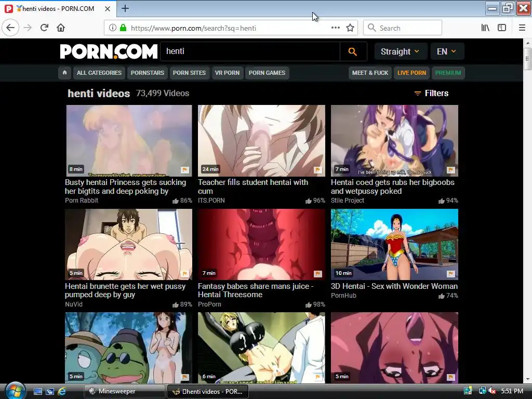Click the LIVE PORN button
The image size is (532, 399).
(411, 73)
